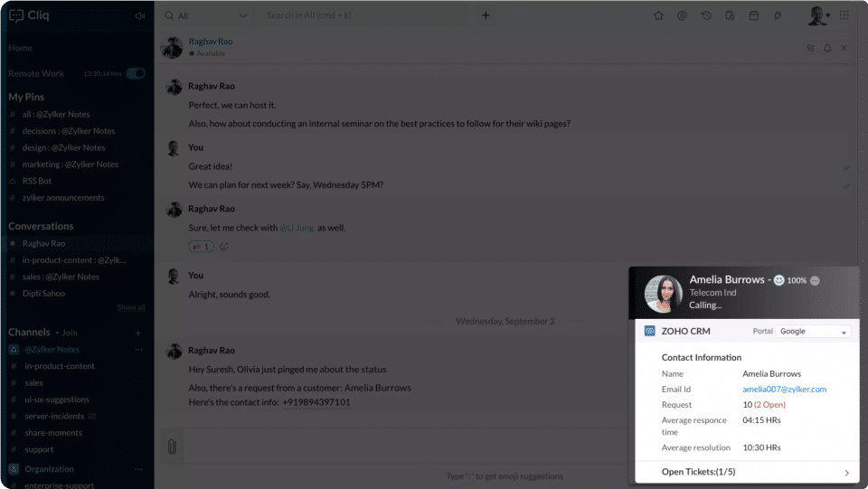Open starred messages star icon
Image resolution: width=868 pixels, height=489 pixels.
(658, 15)
